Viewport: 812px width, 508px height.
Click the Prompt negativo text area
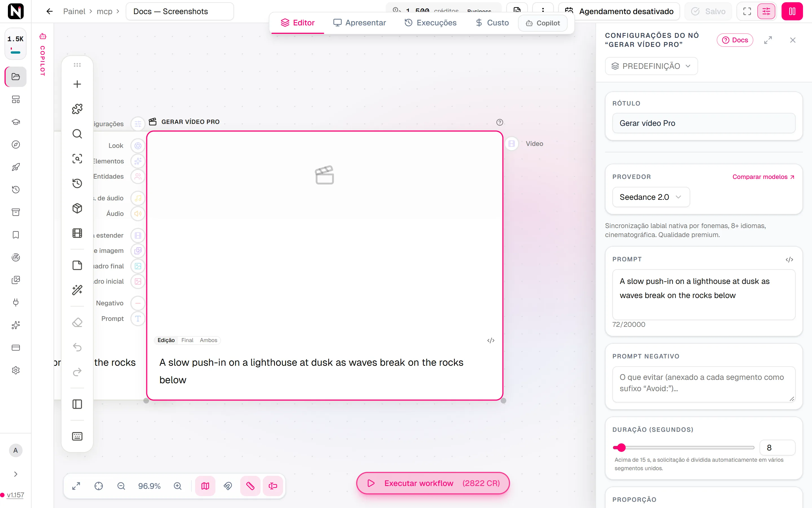point(704,384)
